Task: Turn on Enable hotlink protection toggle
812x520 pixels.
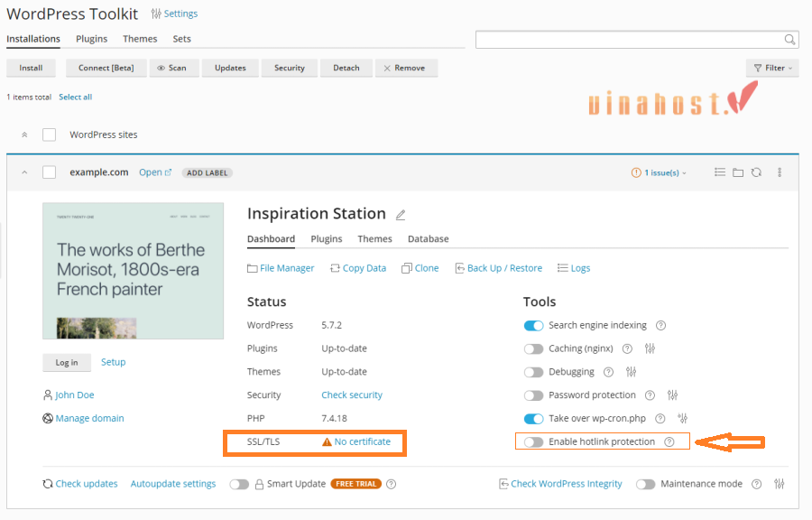Action: [533, 441]
